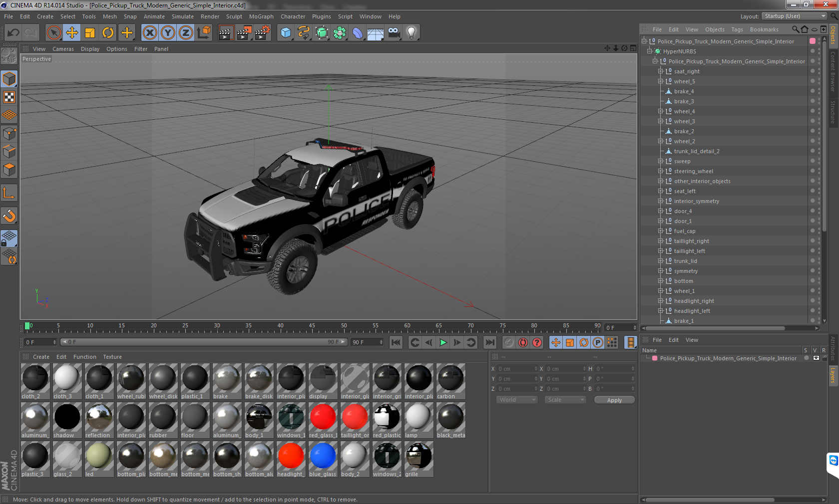Switch to Model mode in left toolbar
The image size is (839, 504).
(x=9, y=79)
